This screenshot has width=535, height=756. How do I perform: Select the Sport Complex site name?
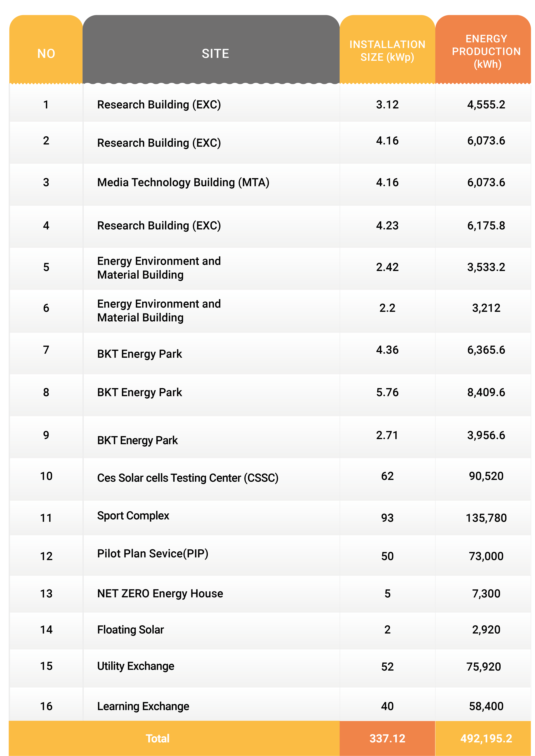click(133, 516)
